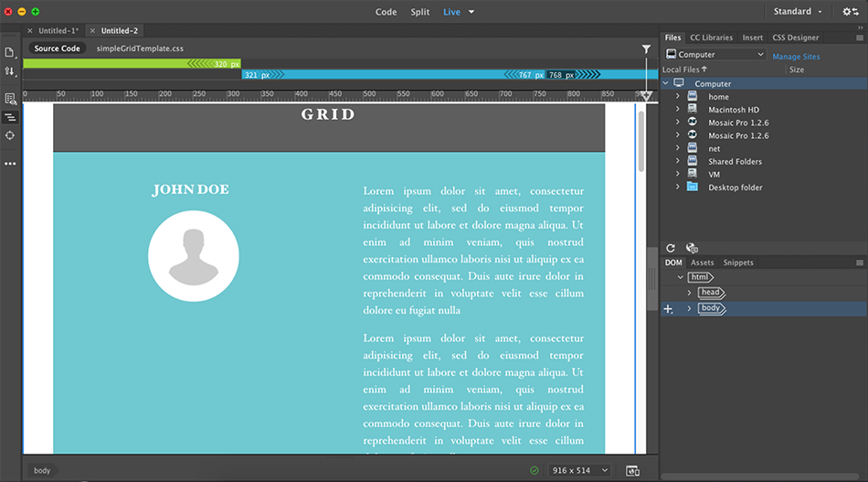Click the synchronize globe icon in Files panel
The image size is (868, 482).
click(692, 248)
